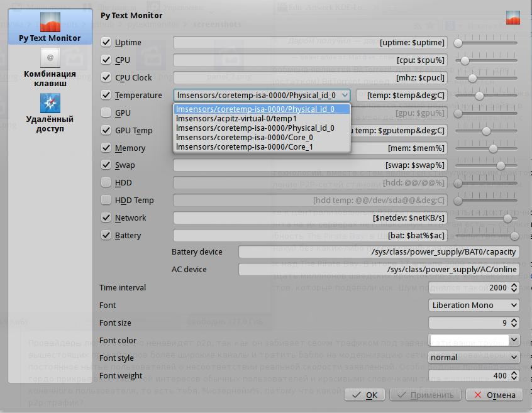Collapse the Temperature sensor dropdown
The height and width of the screenshot is (413, 532).
pyautogui.click(x=262, y=96)
